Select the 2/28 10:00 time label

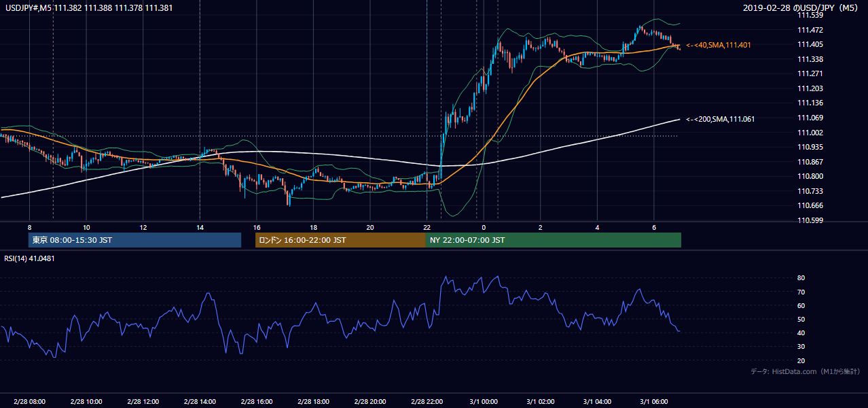(86, 401)
